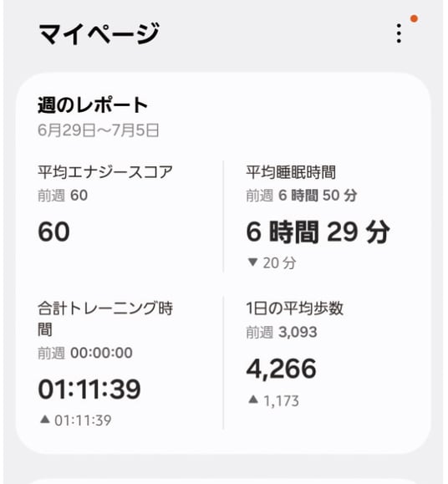Screen dimensions: 448x484
Task: Tap the up arrow beside 01:11:39 change
Action: (45, 419)
